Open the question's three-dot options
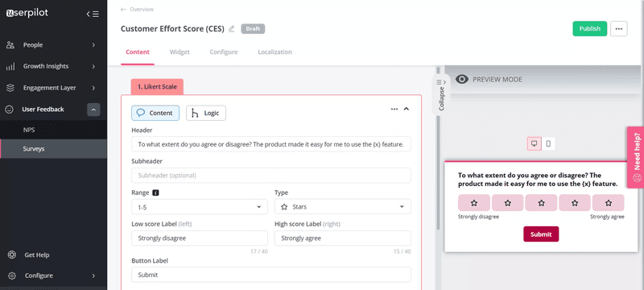Viewport: 644px width, 290px height. point(394,110)
